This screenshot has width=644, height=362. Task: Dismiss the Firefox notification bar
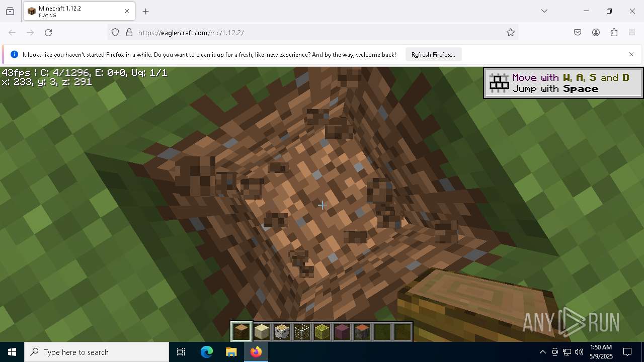click(x=631, y=54)
